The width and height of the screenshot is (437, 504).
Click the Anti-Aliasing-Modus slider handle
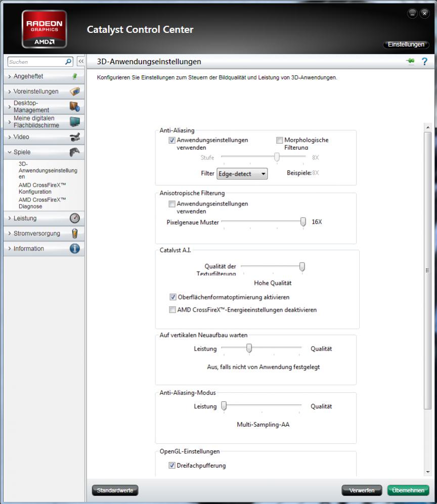point(224,406)
